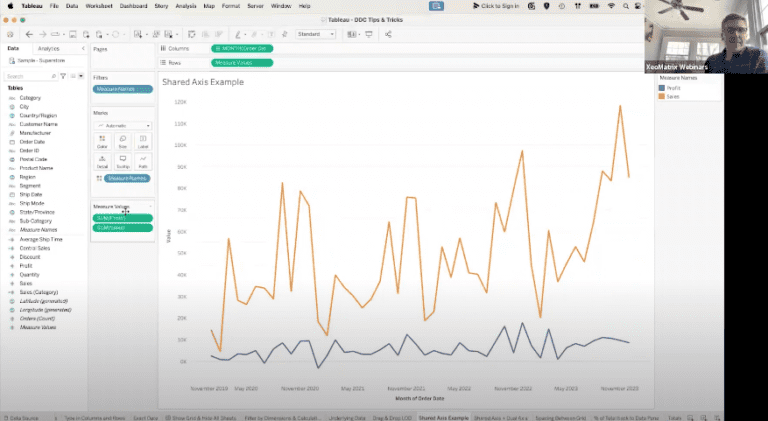Screen dimensions: 768x421
Task: Click the Undo back arrow in toolbar
Action: pyautogui.click(x=29, y=34)
